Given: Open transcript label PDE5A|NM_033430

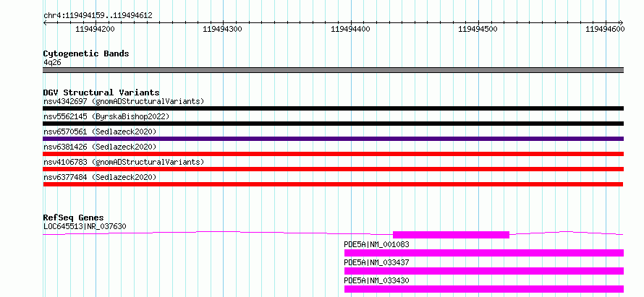Looking at the screenshot, I should 376,281.
